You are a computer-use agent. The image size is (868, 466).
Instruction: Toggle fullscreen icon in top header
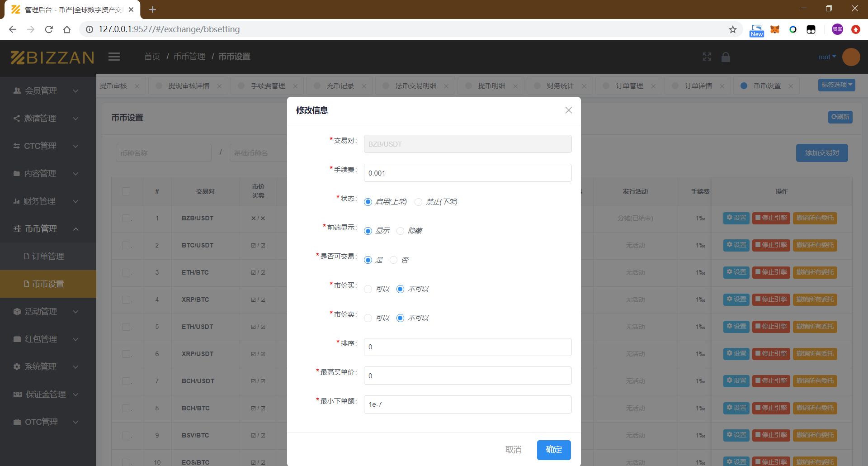pyautogui.click(x=707, y=57)
